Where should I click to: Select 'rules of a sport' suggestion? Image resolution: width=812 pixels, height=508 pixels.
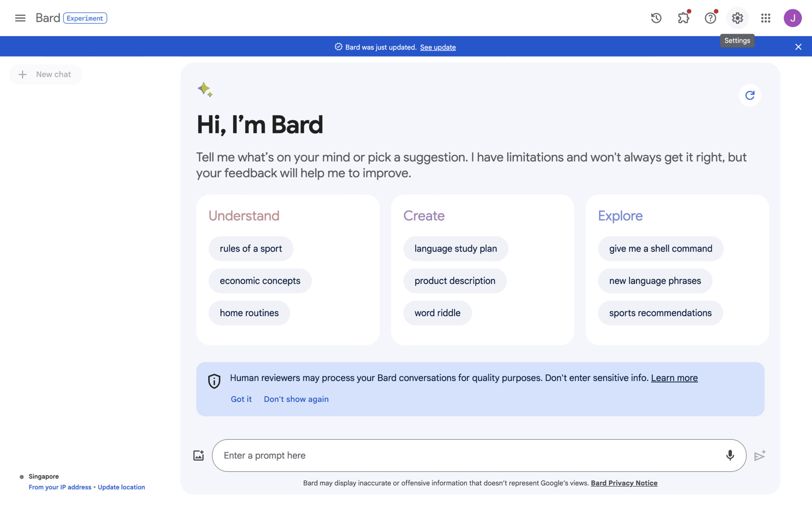tap(251, 248)
